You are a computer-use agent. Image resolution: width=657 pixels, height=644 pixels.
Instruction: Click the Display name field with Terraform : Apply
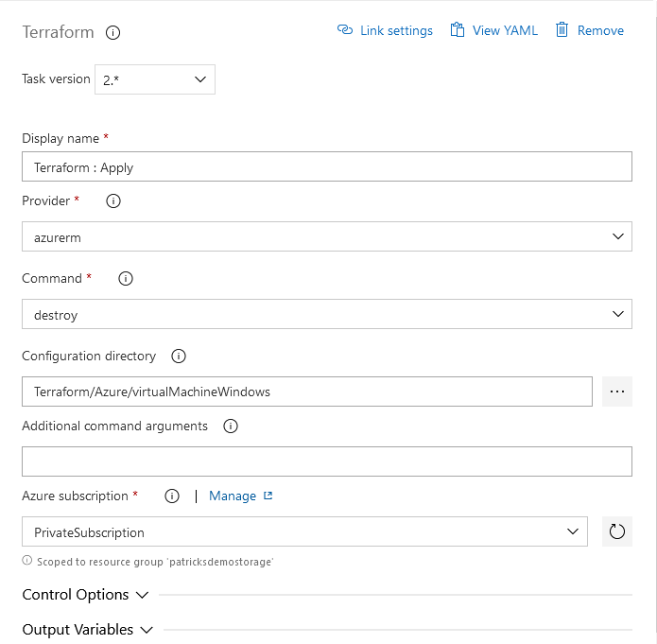click(x=327, y=166)
